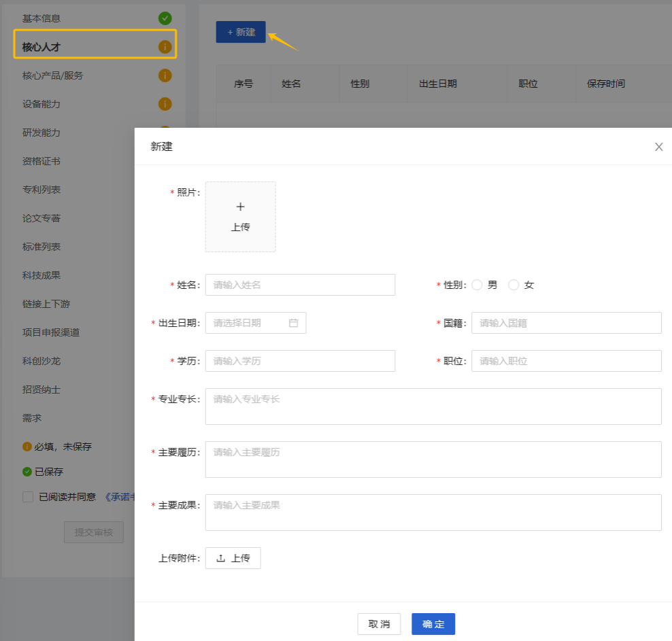Click the 确定 button

click(433, 624)
